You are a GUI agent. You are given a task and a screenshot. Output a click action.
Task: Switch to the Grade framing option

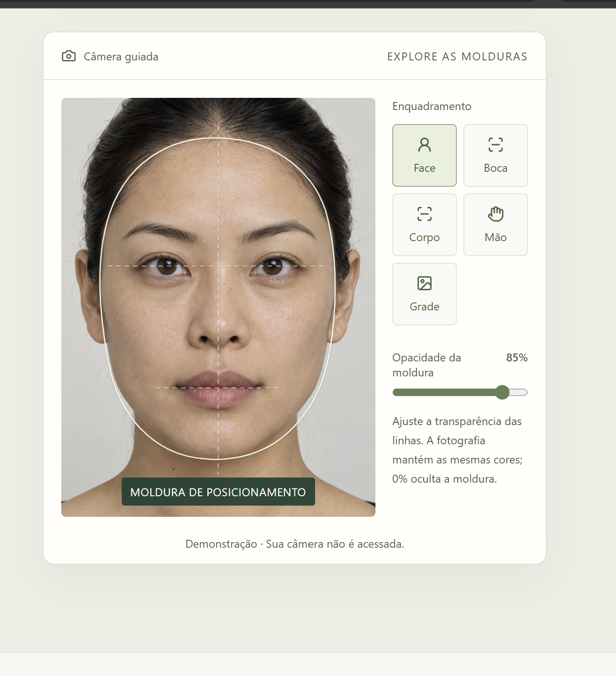pos(425,294)
